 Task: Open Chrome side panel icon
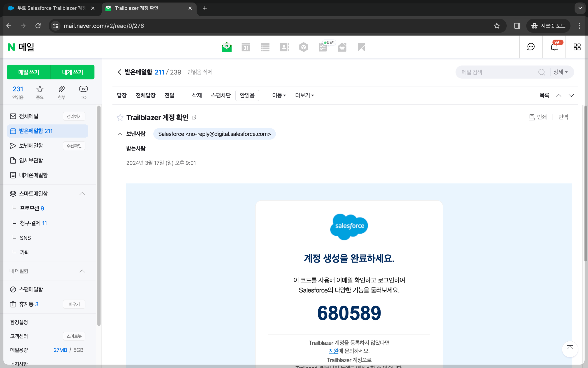pos(517,26)
